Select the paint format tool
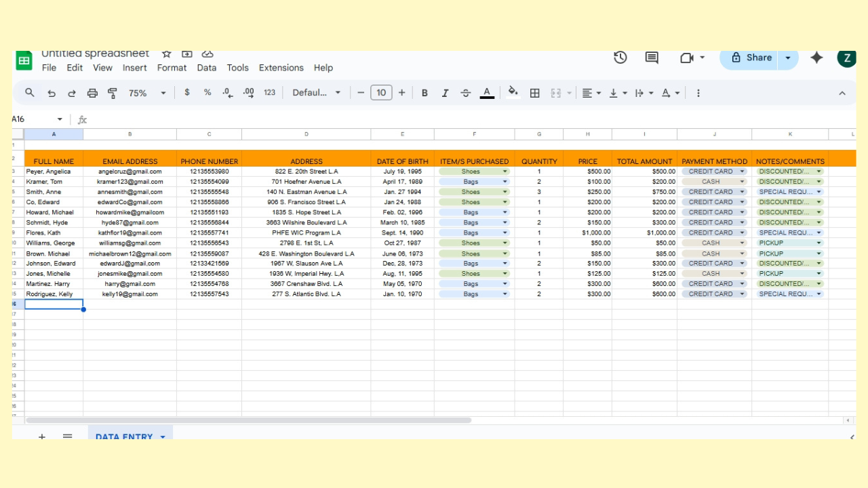This screenshot has width=868, height=488. click(x=113, y=93)
